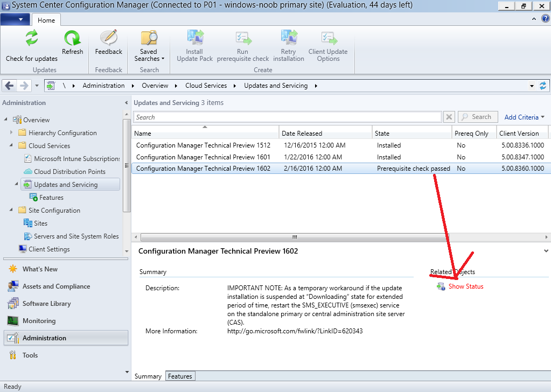Select Servers and Site System Roles
This screenshot has height=392, width=551.
tap(71, 236)
